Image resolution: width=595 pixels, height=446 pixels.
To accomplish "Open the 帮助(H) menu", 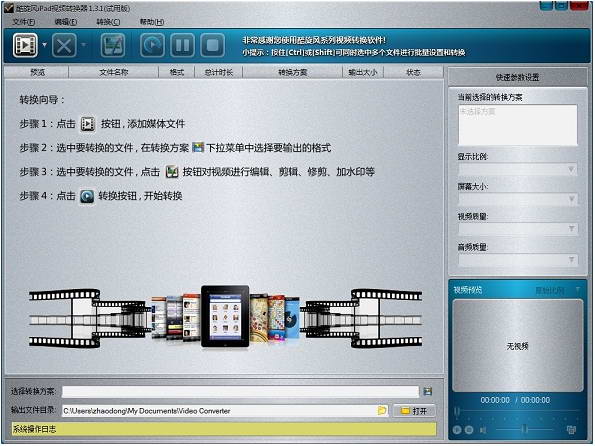I will click(x=152, y=22).
